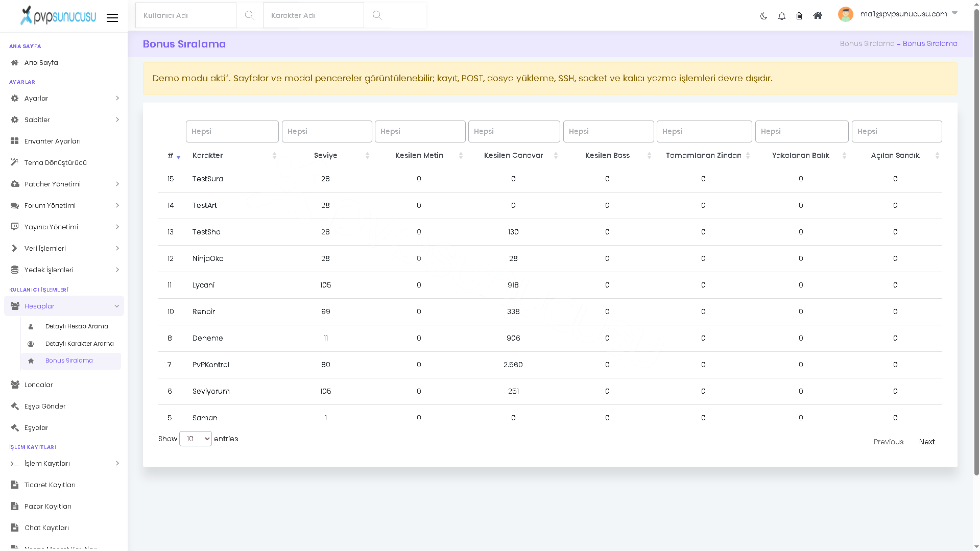Sort the table by Seviye column
The height and width of the screenshot is (551, 980).
pyautogui.click(x=326, y=155)
